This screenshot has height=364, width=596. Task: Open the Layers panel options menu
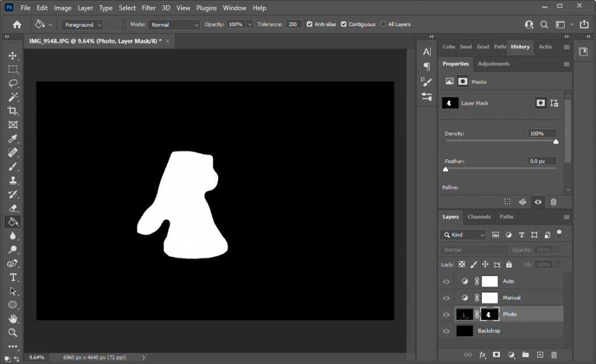[x=566, y=216]
